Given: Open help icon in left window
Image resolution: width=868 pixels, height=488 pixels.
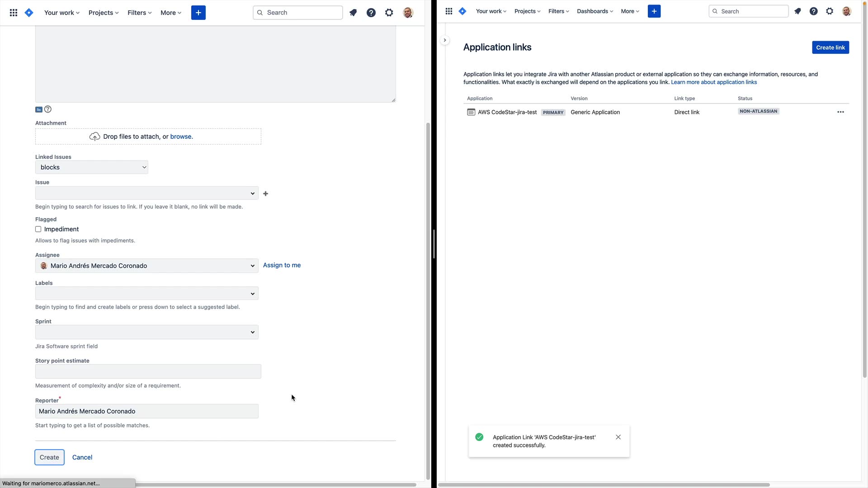Looking at the screenshot, I should tap(371, 13).
